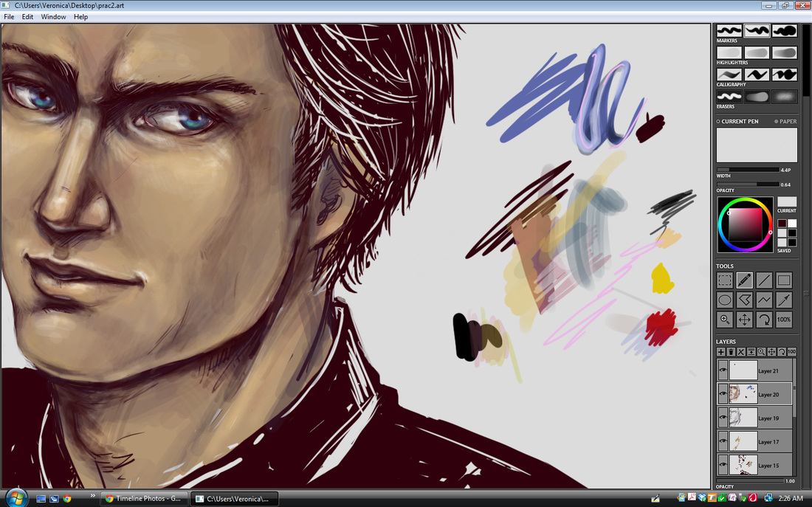Select the Pan tool with arrows icon
812x507 pixels.
[x=745, y=320]
